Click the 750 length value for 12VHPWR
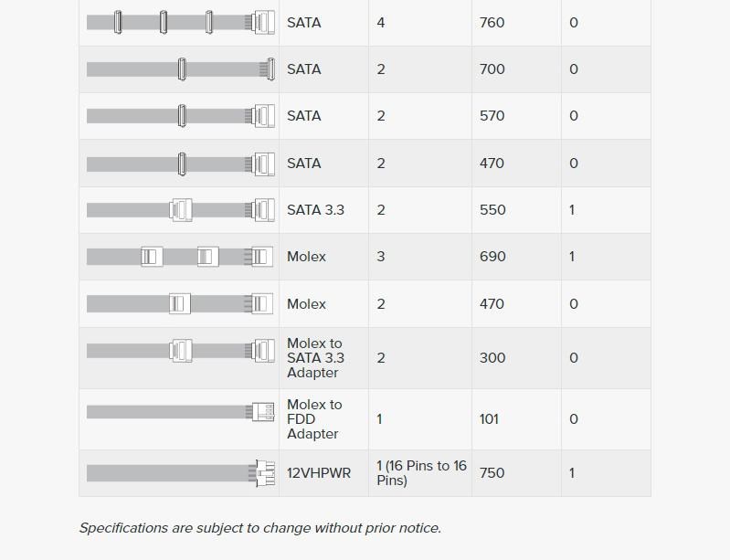This screenshot has width=730, height=560. 492,473
